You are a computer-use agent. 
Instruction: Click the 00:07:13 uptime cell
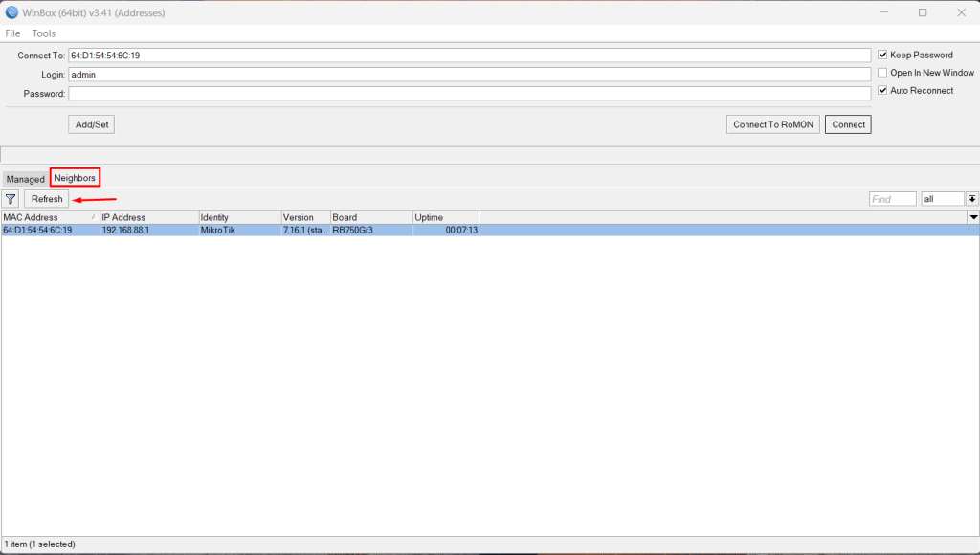446,230
